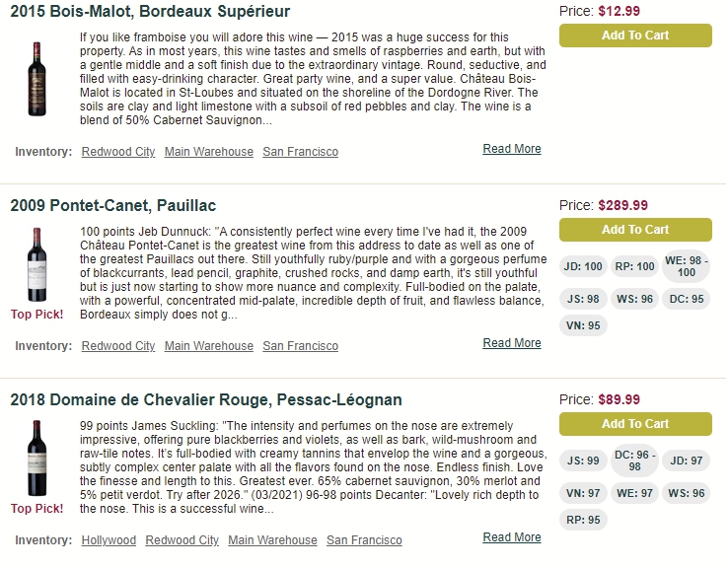
Task: Click the RP: 95 score badge
Action: point(583,520)
